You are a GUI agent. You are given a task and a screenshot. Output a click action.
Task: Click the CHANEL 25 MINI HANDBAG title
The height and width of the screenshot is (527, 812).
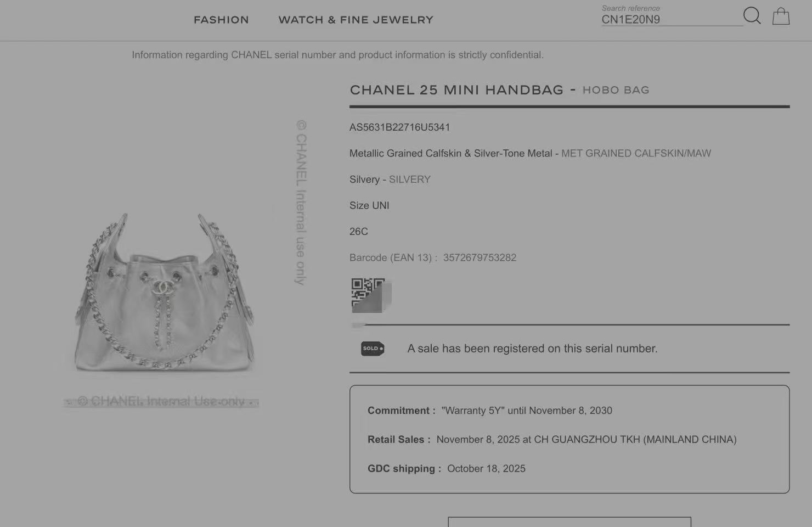pyautogui.click(x=456, y=90)
